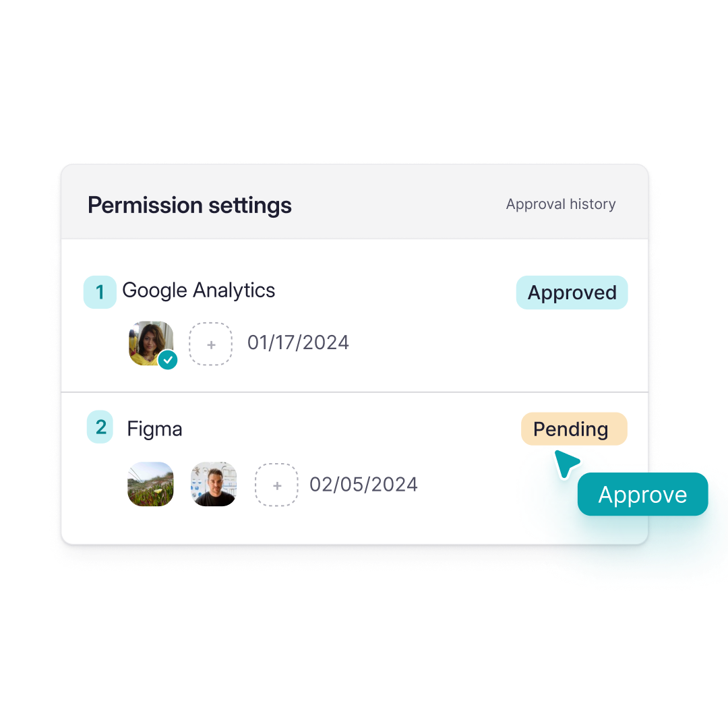Open the Approval history link

(x=561, y=204)
